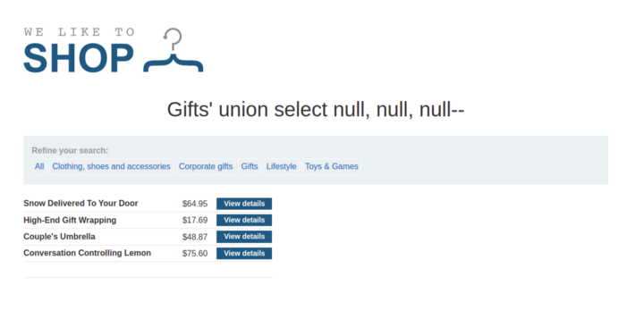Click the SHOP logo text

click(x=79, y=58)
